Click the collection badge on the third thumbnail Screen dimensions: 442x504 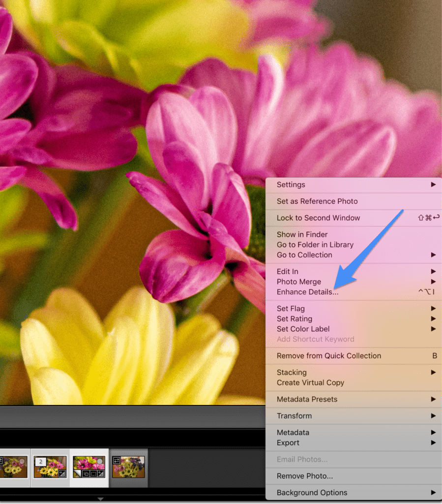click(85, 474)
